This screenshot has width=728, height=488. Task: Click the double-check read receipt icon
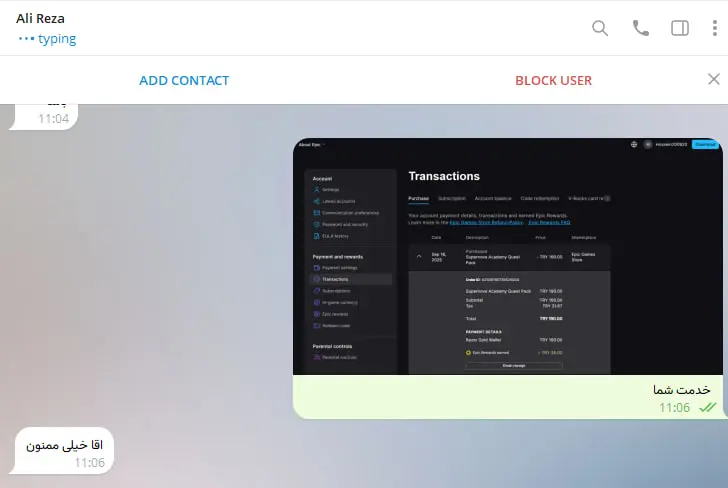(708, 407)
